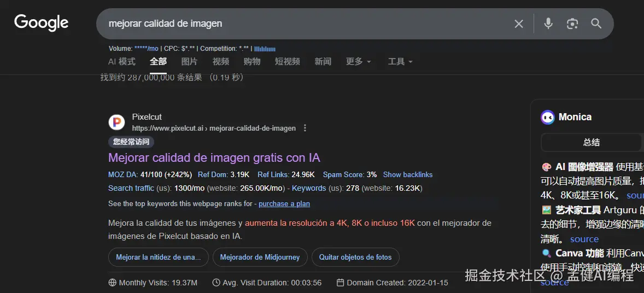Open Google Lens image search icon
This screenshot has height=293, width=644.
tap(572, 24)
